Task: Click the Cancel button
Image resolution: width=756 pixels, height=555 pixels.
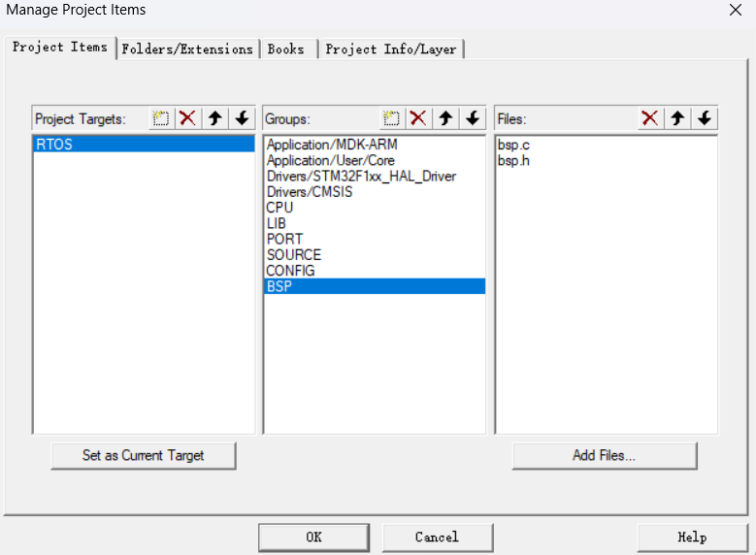Action: pyautogui.click(x=438, y=538)
